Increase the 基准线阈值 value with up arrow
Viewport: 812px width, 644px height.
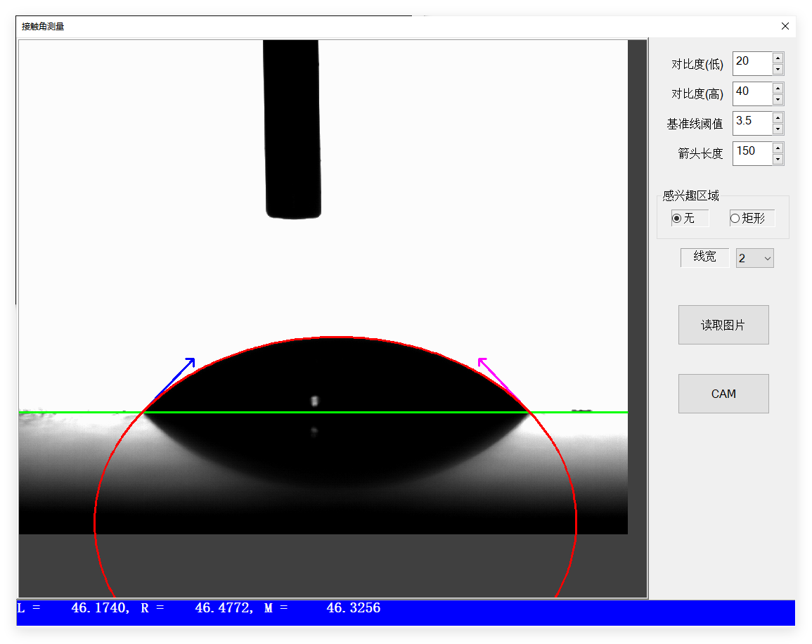coord(778,117)
